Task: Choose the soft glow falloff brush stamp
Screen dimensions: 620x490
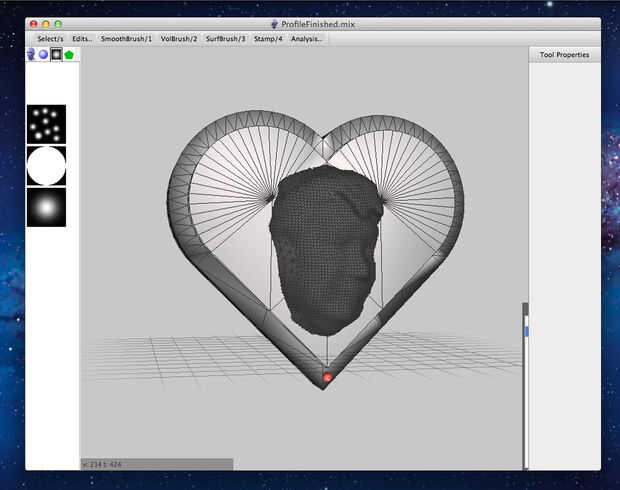Action: coord(46,207)
